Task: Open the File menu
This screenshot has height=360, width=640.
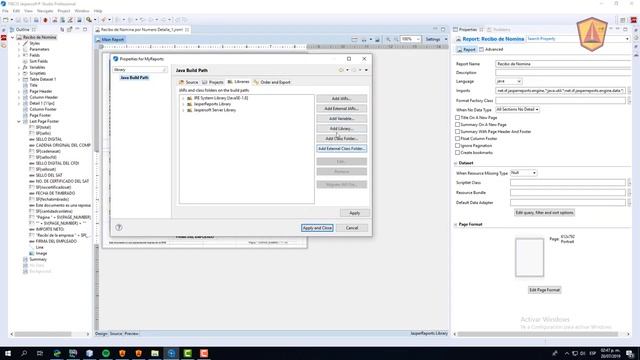Action: coord(5,11)
